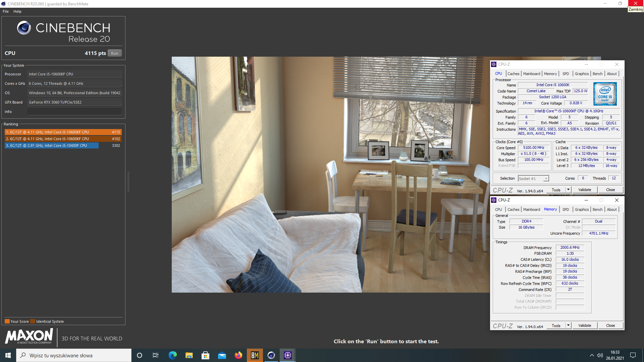Image resolution: width=644 pixels, height=362 pixels.
Task: Click the Intel Core i5 logo
Action: [605, 94]
